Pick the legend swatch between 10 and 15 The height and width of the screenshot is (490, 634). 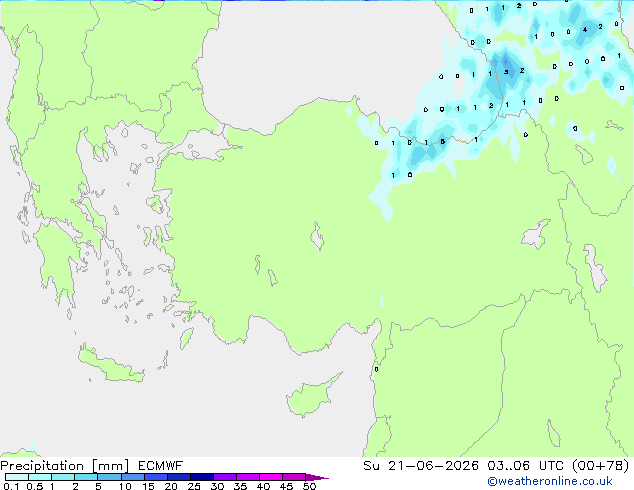[x=133, y=477]
